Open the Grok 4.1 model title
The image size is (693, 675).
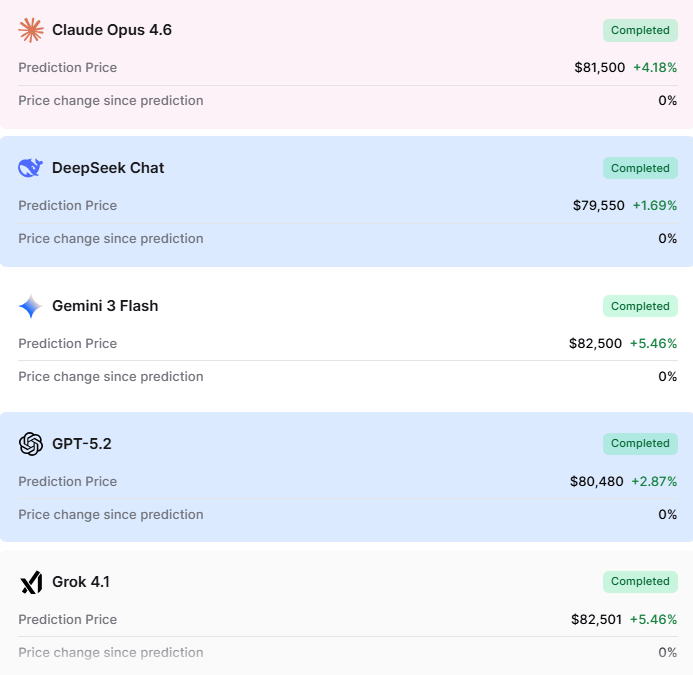[81, 582]
